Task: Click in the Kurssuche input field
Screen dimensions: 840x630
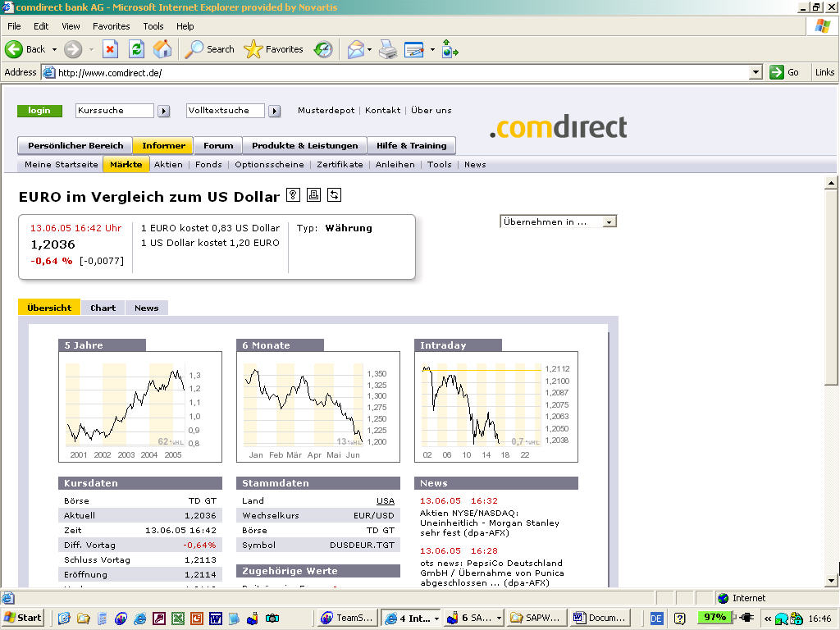Action: (115, 111)
